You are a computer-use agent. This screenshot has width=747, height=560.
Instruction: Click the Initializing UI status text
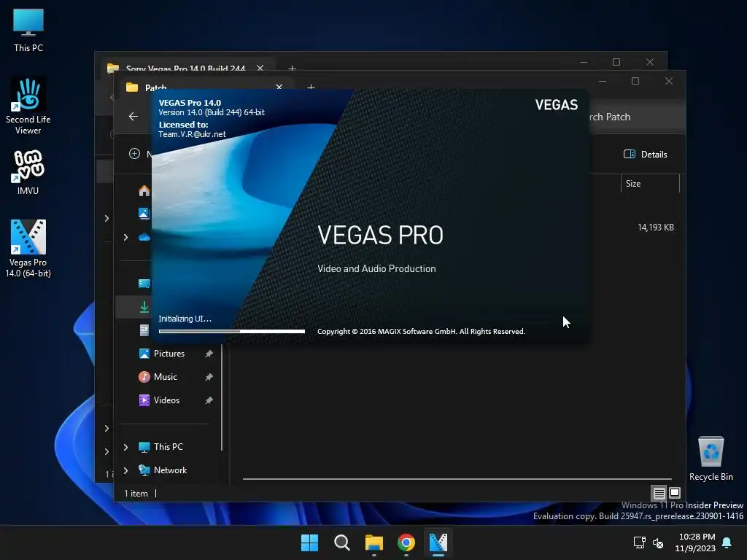(185, 319)
